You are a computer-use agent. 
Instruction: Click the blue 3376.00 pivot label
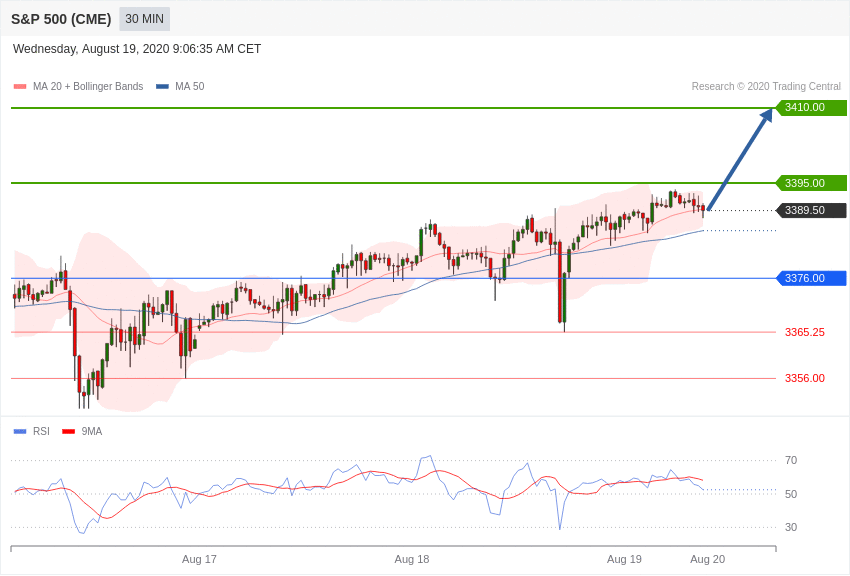point(812,279)
